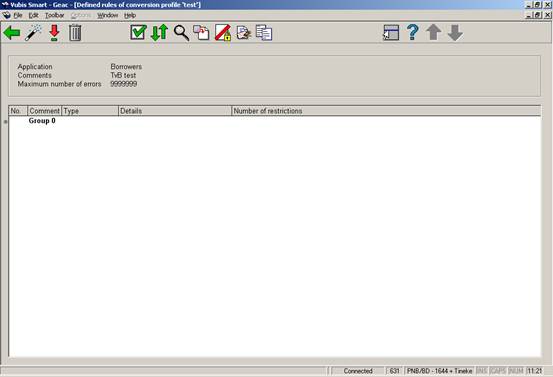This screenshot has height=377, width=553.
Task: Click the green back arrow icon
Action: click(12, 33)
